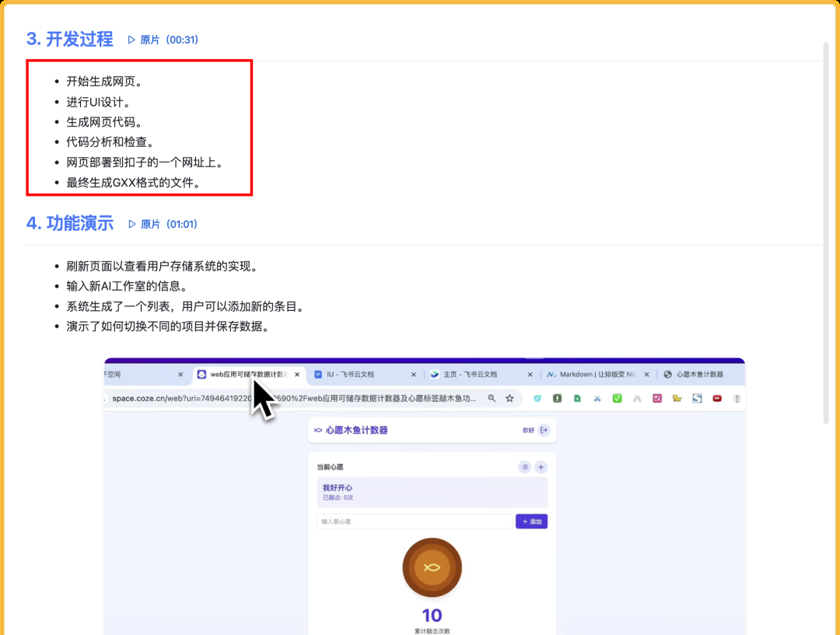Click the blue square extension icon
The width and height of the screenshot is (840, 635).
coord(697,399)
